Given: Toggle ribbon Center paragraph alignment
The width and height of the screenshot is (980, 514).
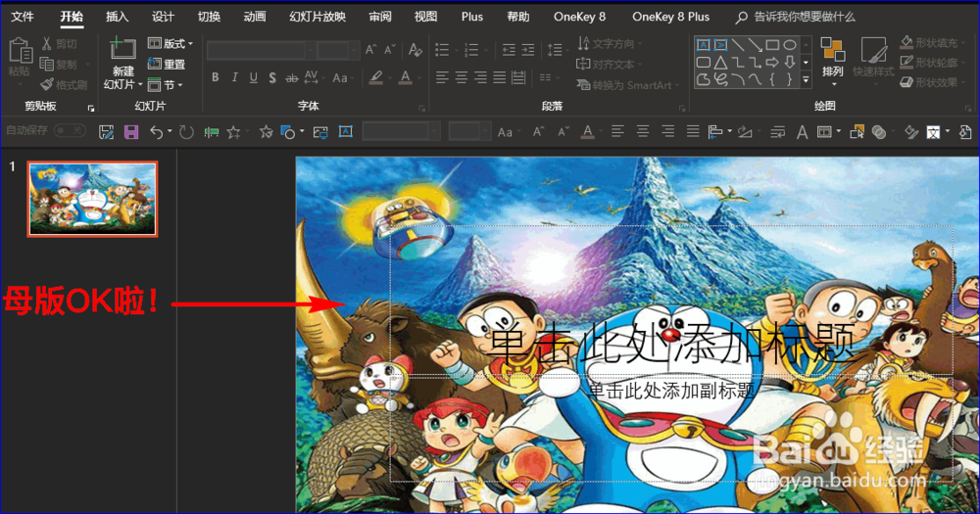Looking at the screenshot, I should click(x=462, y=77).
